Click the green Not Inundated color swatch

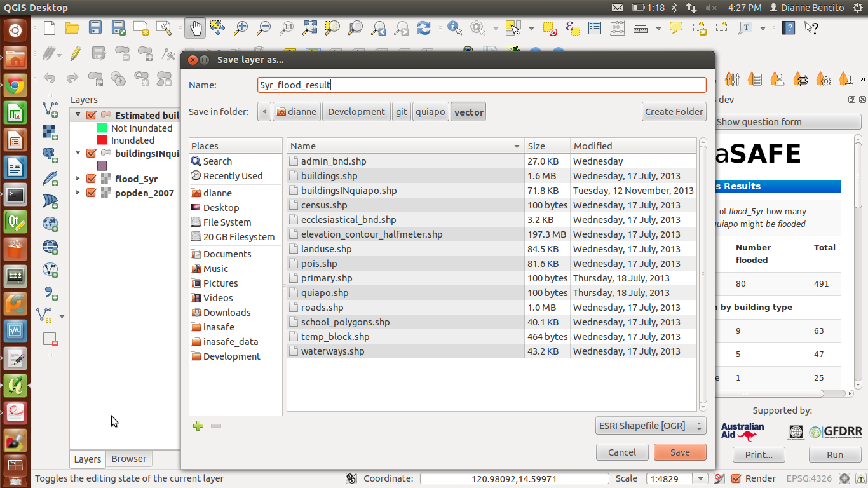click(102, 128)
